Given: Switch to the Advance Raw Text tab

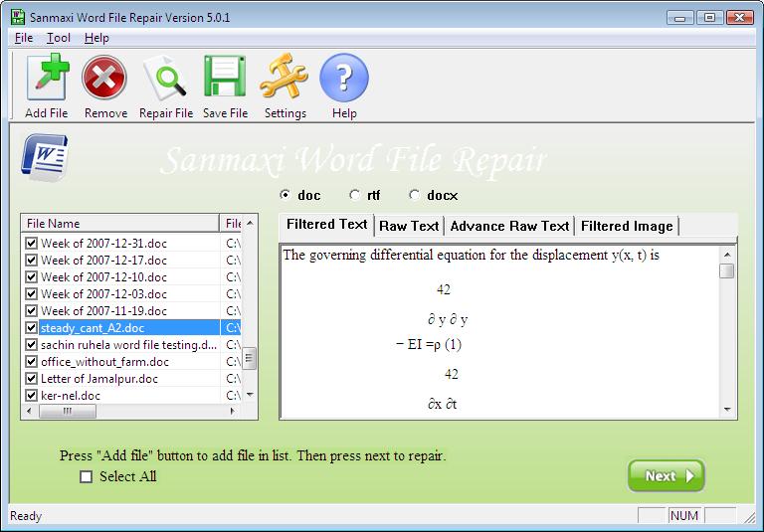Looking at the screenshot, I should tap(509, 226).
